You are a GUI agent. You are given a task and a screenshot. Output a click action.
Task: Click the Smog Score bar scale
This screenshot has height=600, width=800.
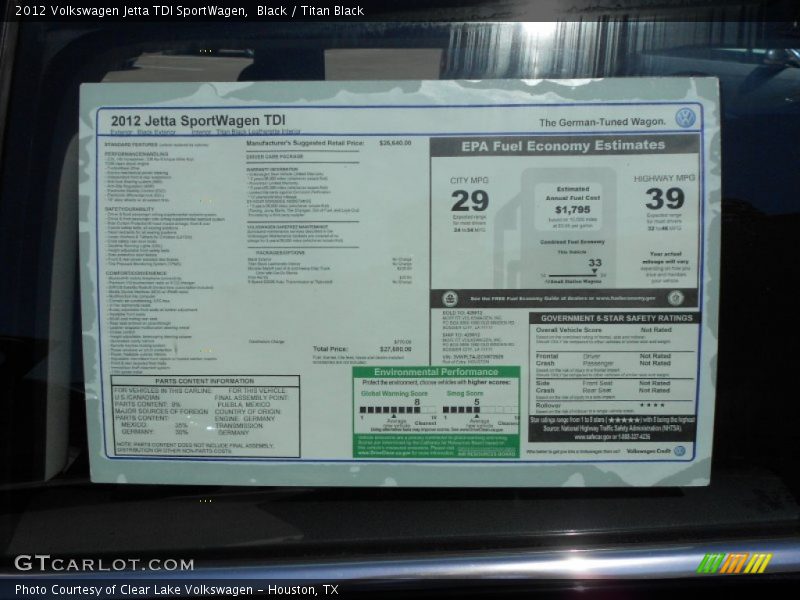(x=480, y=409)
